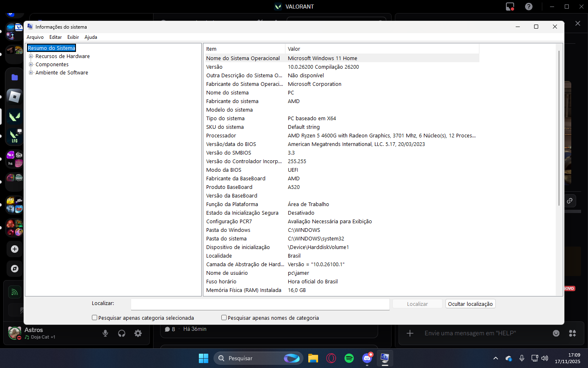
Task: Close the Discord thread side panel
Action: click(x=578, y=23)
